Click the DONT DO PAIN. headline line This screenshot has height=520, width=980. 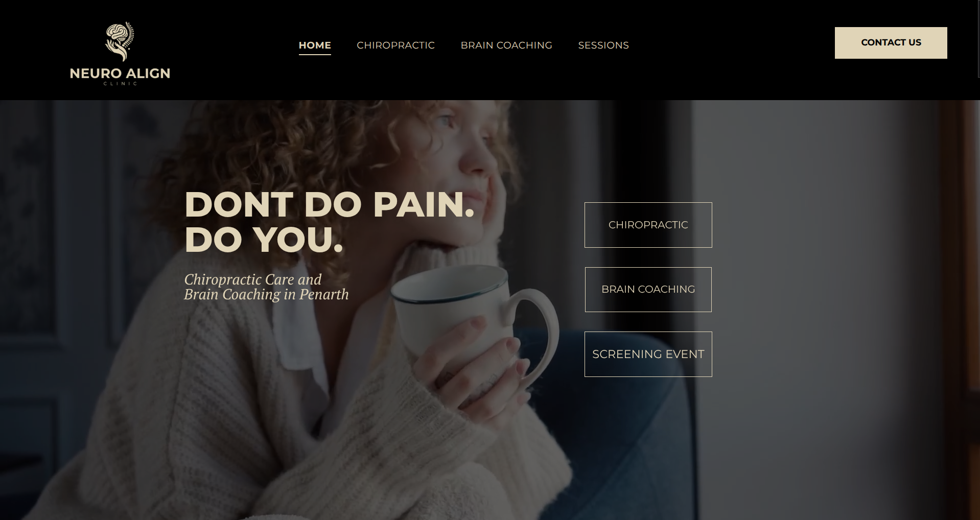click(330, 204)
